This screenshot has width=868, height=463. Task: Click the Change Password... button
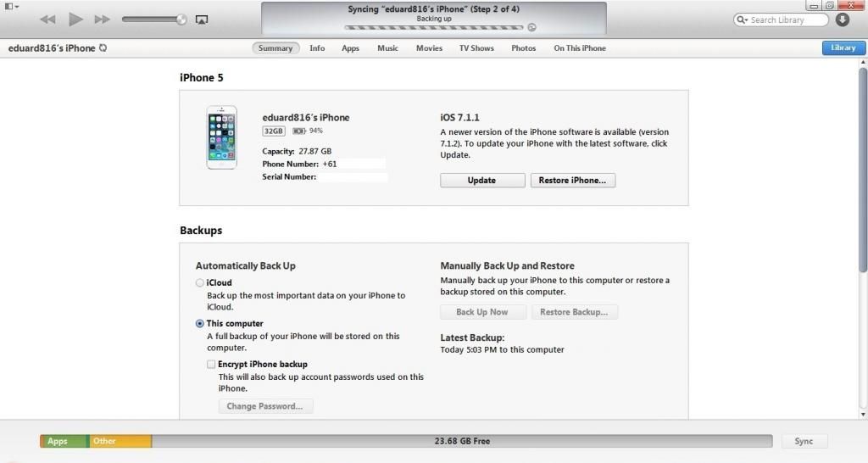[265, 406]
